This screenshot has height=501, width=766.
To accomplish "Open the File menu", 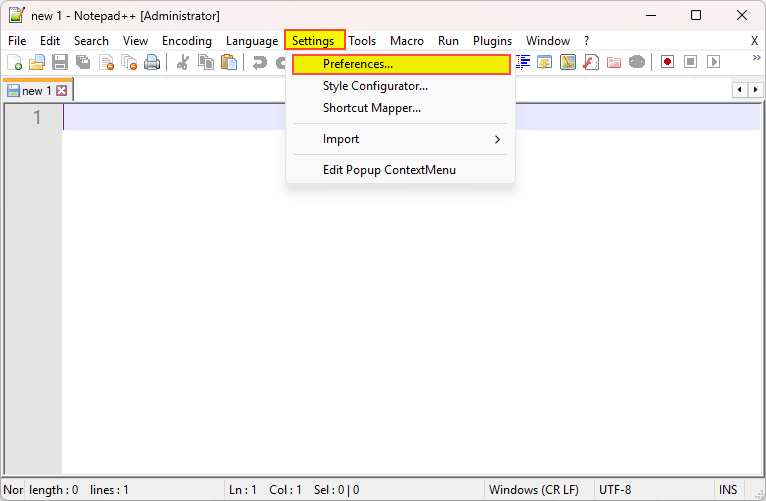I will (x=17, y=41).
